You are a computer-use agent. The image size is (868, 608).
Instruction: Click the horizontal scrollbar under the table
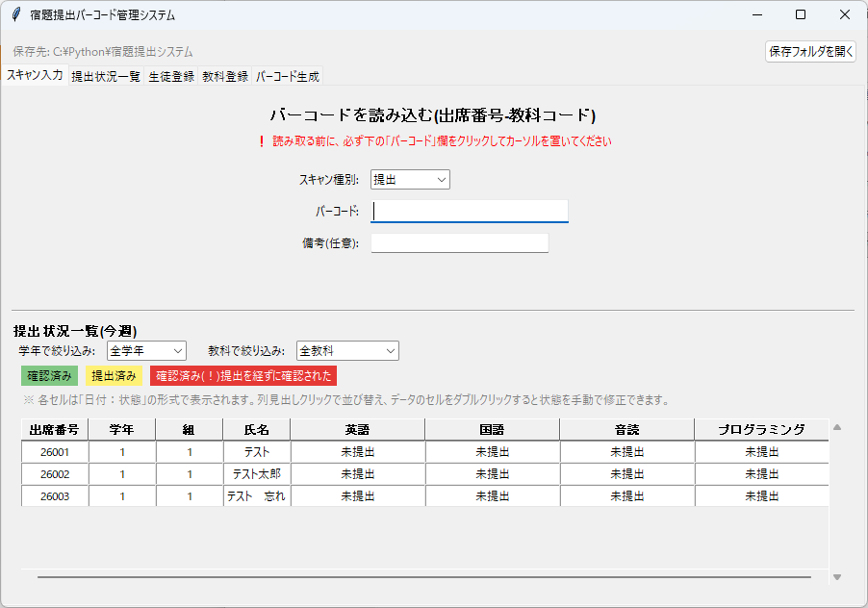(424, 577)
